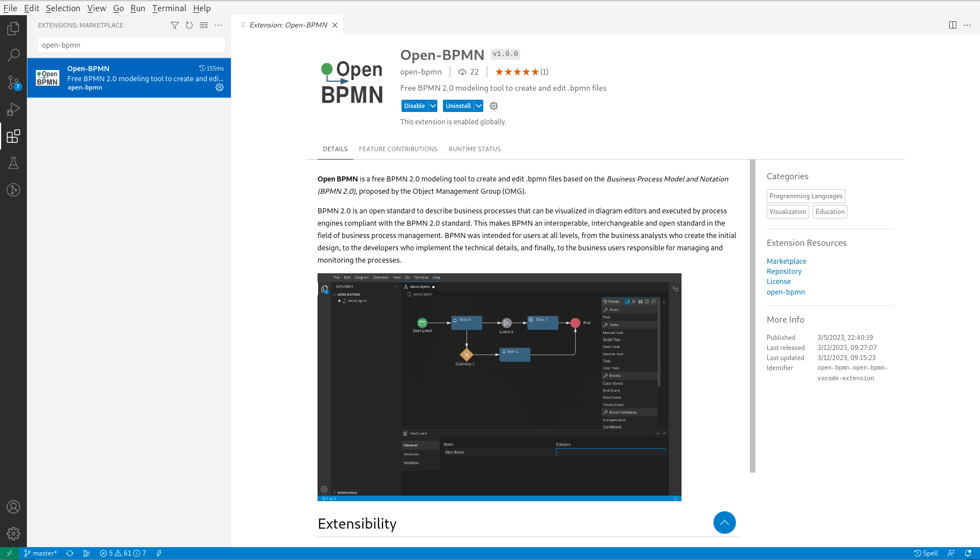Click the v1.0.0 version badge
The image size is (980, 560).
tap(505, 54)
